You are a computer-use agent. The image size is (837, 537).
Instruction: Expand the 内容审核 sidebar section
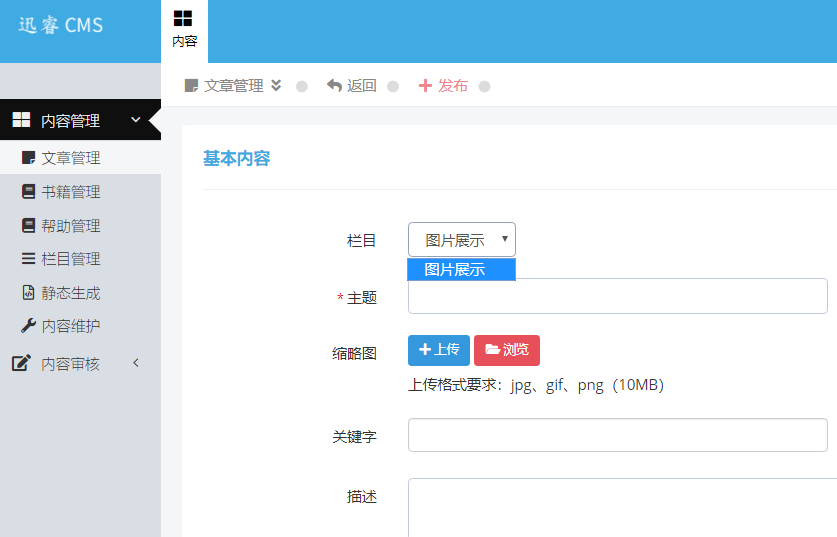coord(80,364)
